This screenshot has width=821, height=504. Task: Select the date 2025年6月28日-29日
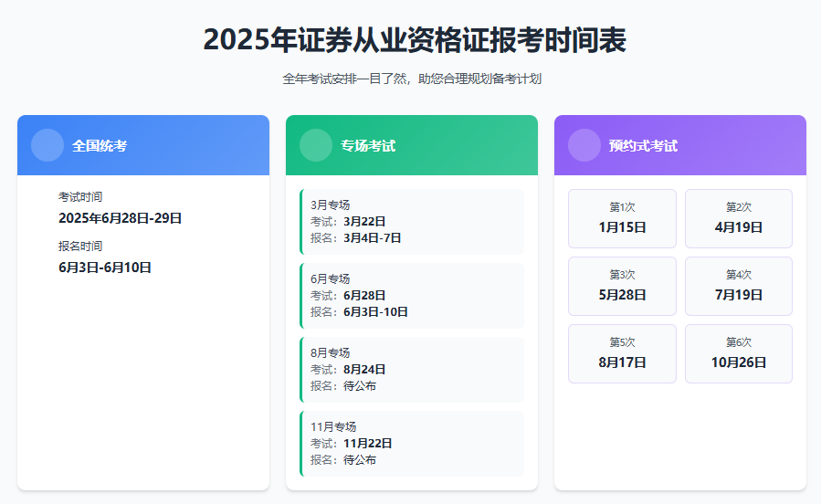click(x=120, y=218)
